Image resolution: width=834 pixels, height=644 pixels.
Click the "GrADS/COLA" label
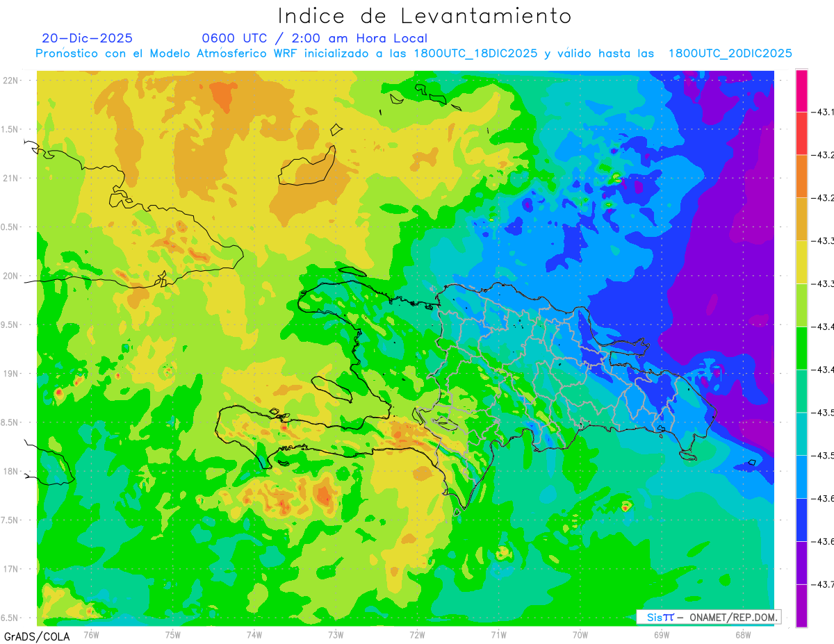pos(37,636)
